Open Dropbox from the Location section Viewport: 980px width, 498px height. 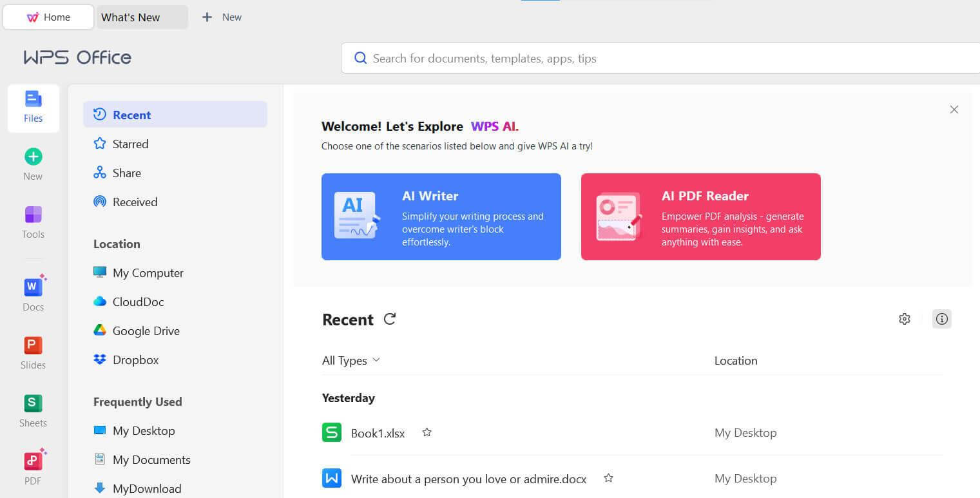tap(135, 359)
